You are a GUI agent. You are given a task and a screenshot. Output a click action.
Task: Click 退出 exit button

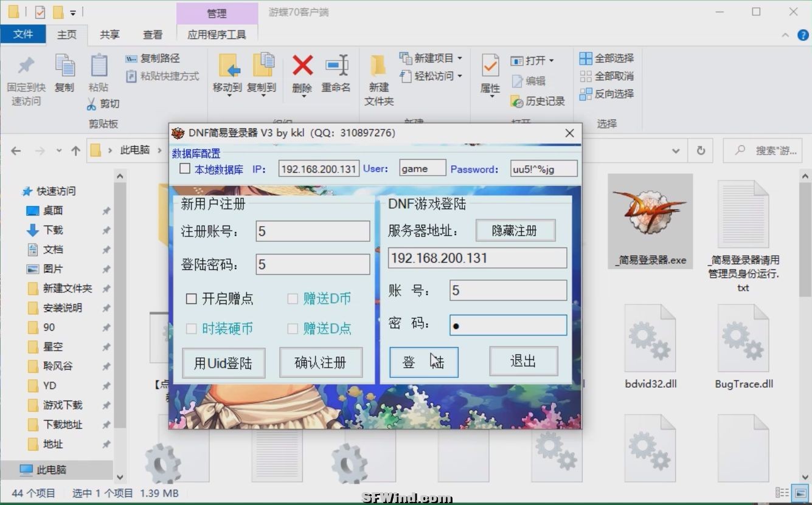(x=524, y=362)
